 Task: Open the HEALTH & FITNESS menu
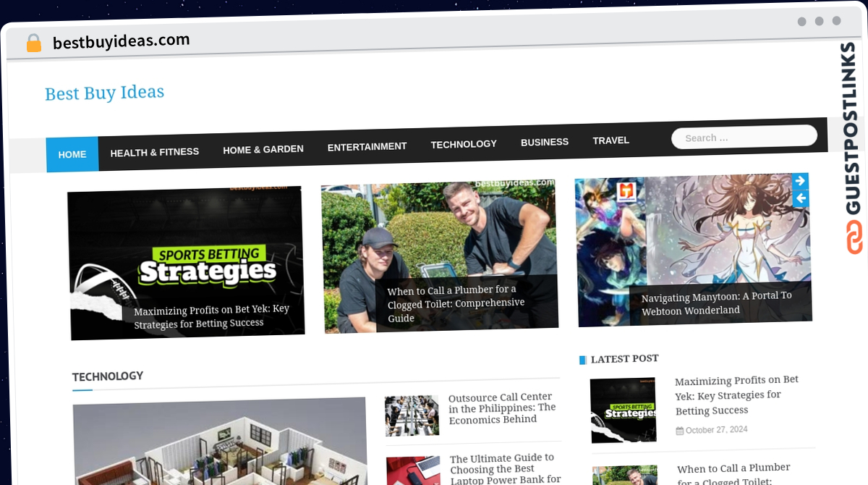pos(154,152)
